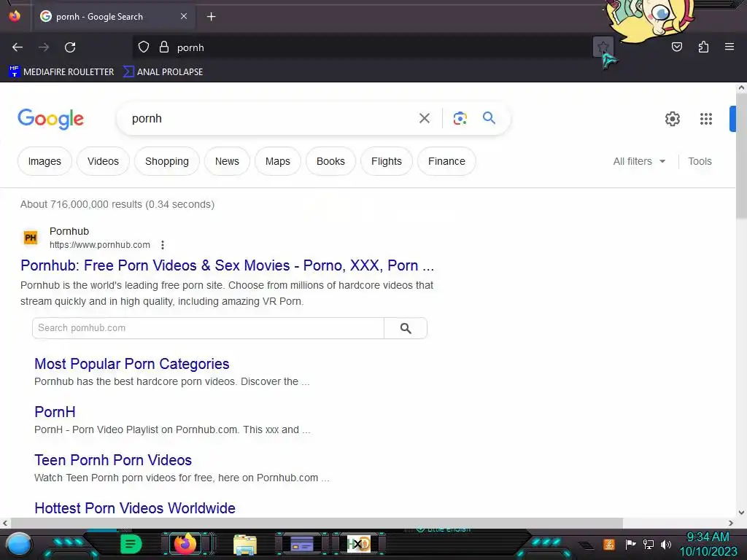The width and height of the screenshot is (747, 560).
Task: Open Firefox from the taskbar
Action: (185, 544)
